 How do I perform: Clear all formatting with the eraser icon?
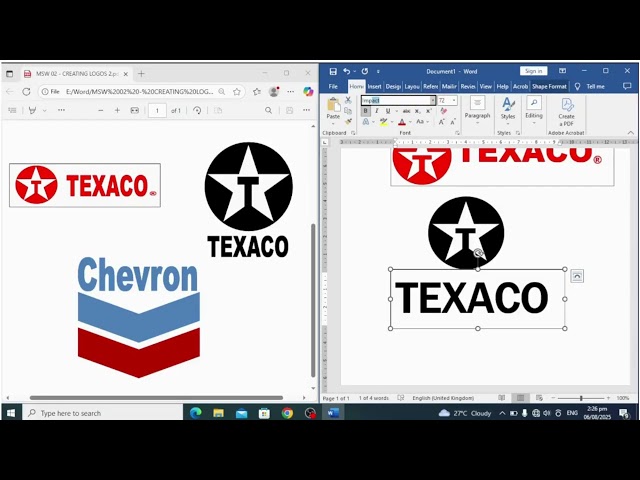(444, 111)
